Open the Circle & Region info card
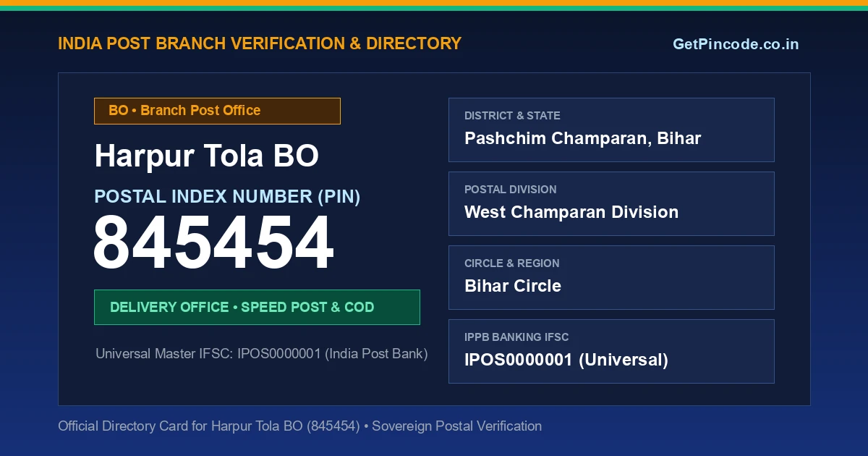The image size is (868, 456). (x=611, y=277)
